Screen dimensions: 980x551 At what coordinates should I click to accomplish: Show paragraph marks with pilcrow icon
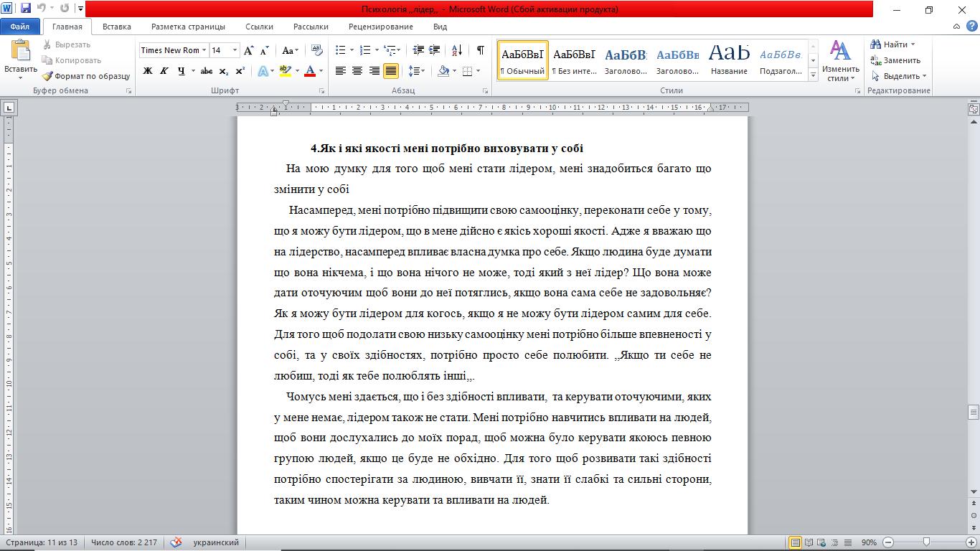480,50
